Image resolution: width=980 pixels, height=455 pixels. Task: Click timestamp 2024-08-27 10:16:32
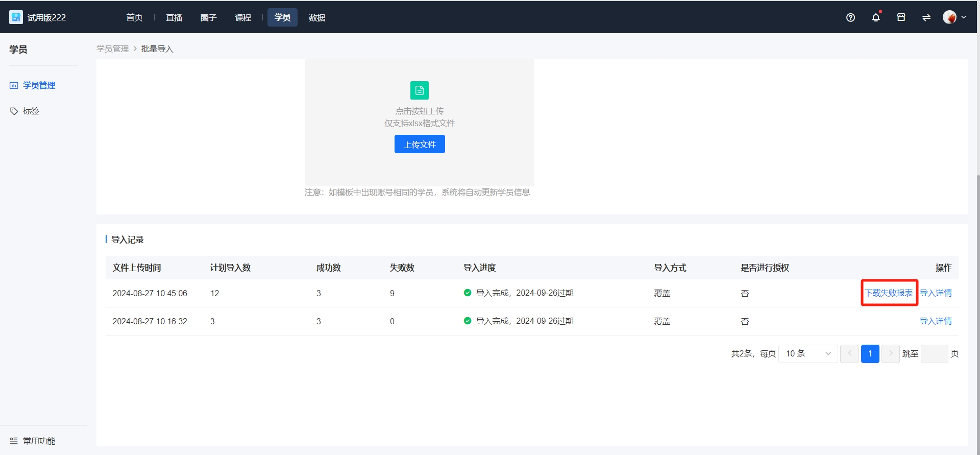coord(150,321)
